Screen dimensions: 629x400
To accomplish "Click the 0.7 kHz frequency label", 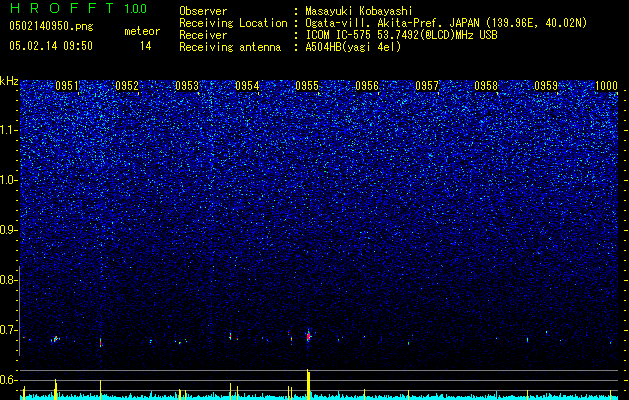I will pos(8,330).
